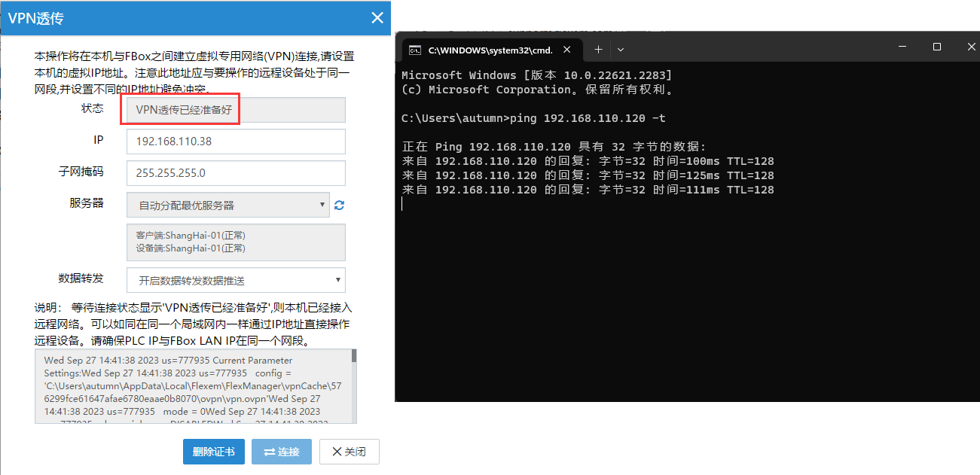Click the 子网掩码 subnet mask field

(235, 173)
